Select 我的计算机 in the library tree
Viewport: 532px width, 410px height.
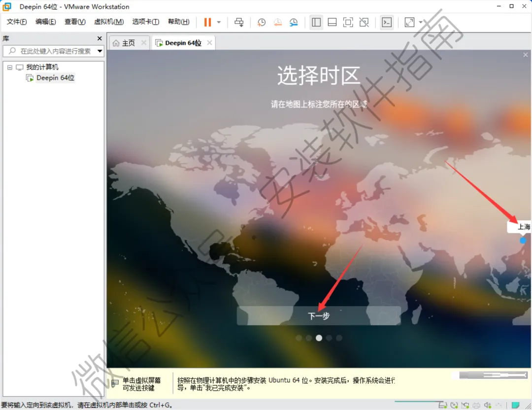pos(42,67)
